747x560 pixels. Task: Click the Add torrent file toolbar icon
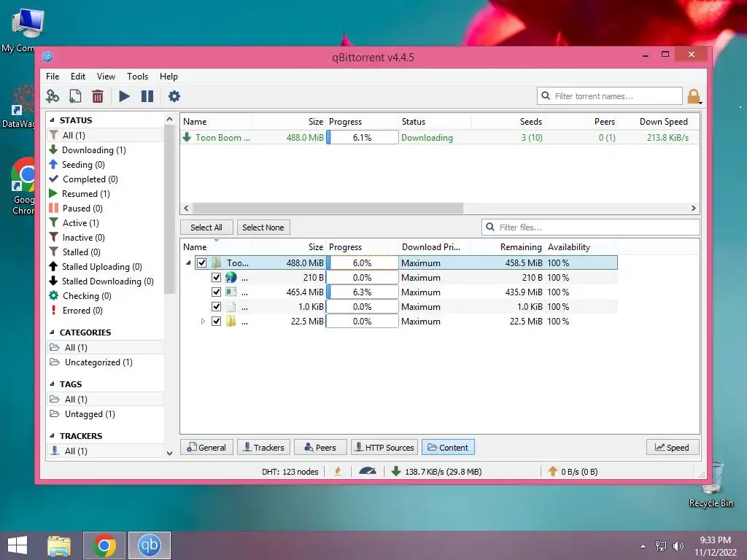[75, 96]
